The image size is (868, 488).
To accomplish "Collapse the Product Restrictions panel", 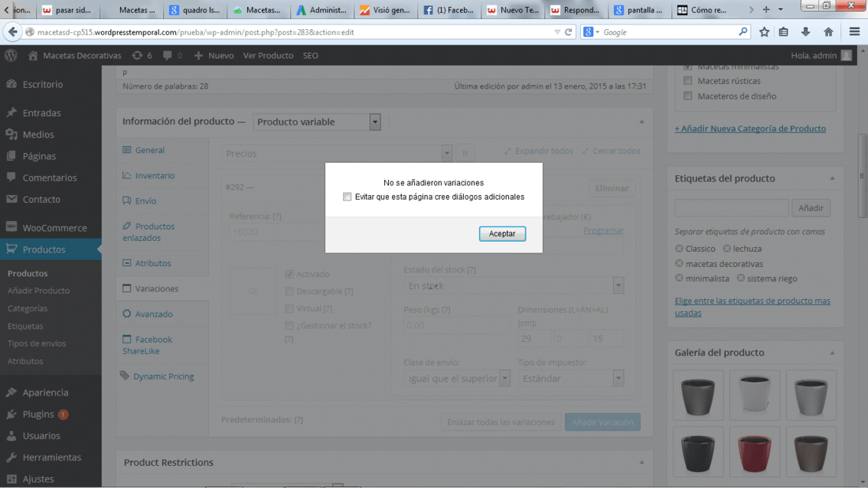I will pos(642,462).
